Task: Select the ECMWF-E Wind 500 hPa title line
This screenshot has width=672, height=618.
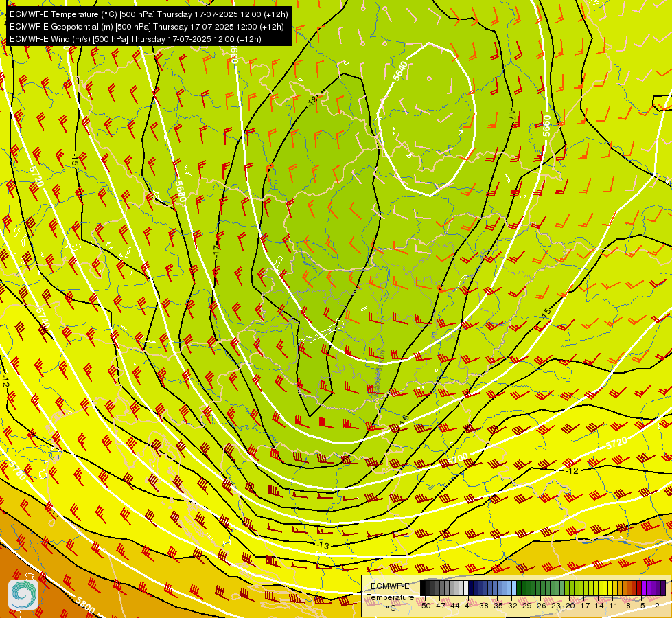Action: pos(135,39)
